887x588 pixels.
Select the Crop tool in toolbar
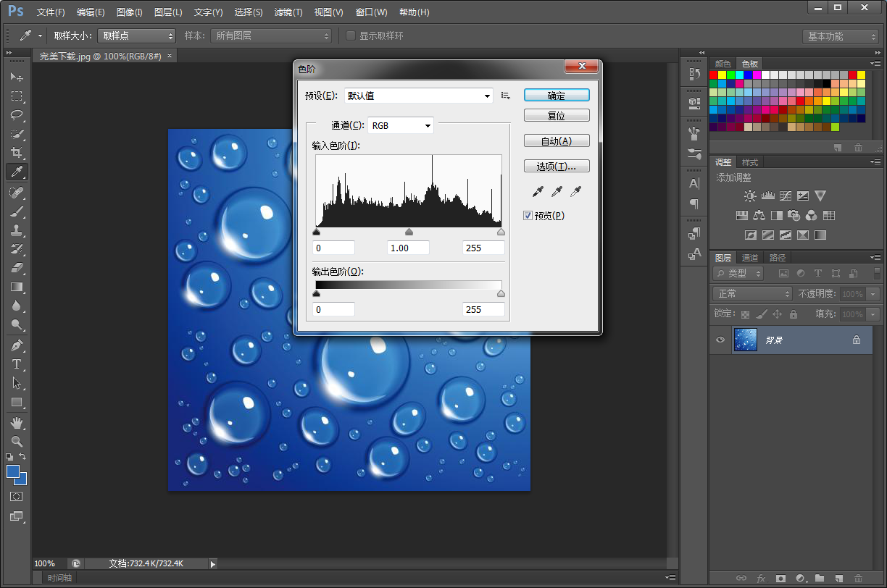click(x=16, y=153)
